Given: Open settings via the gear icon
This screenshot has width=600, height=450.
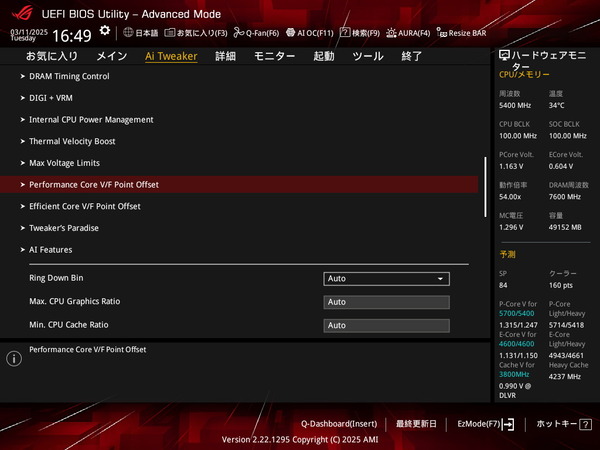Looking at the screenshot, I should coord(104,31).
